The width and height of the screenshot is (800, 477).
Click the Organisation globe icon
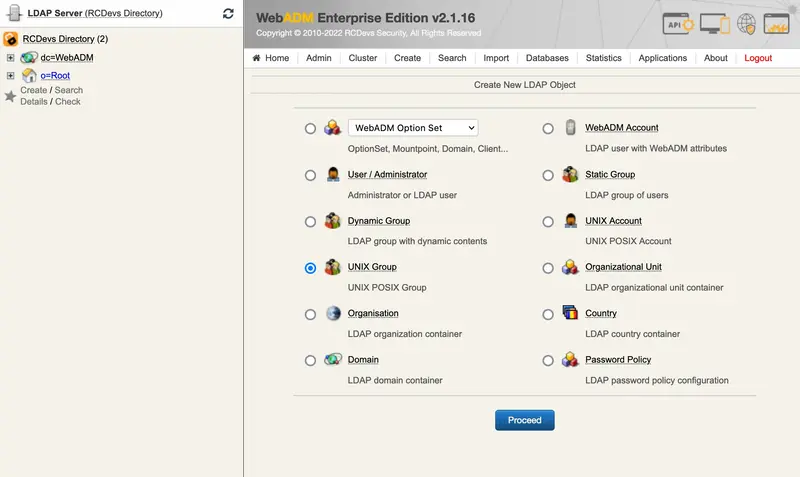tap(333, 313)
